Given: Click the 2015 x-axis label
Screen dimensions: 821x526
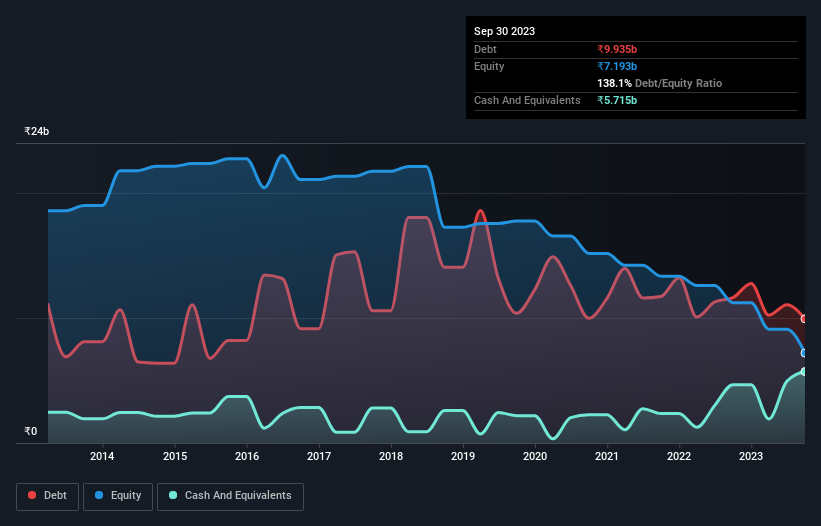Looking at the screenshot, I should 175,456.
